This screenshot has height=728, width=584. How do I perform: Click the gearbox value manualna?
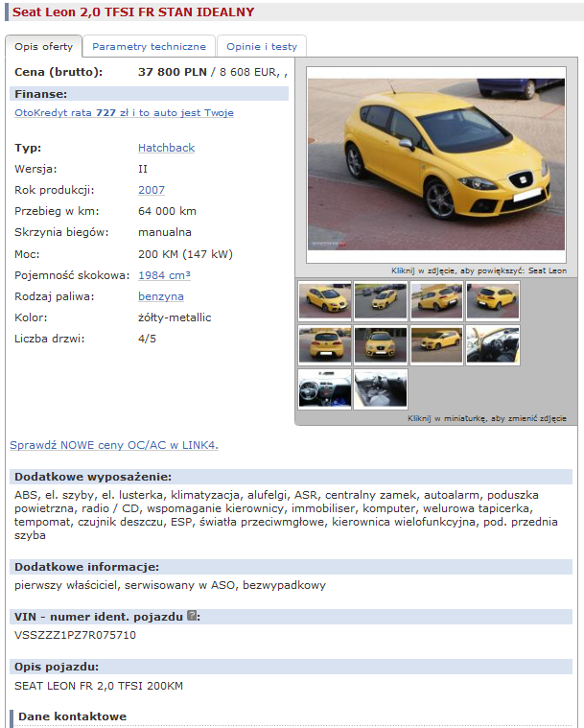(165, 232)
